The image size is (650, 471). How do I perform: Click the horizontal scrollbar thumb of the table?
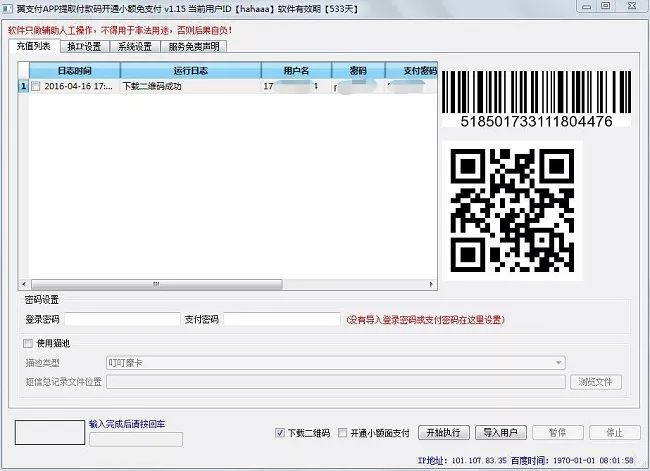tap(157, 284)
